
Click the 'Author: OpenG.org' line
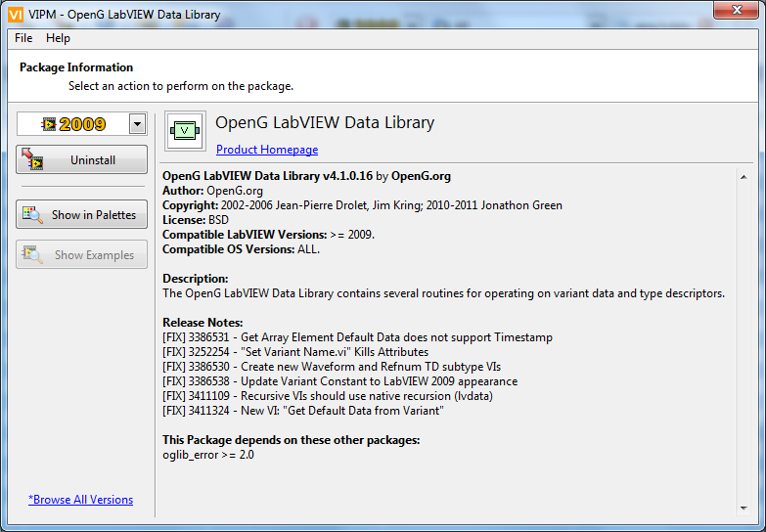(x=212, y=191)
